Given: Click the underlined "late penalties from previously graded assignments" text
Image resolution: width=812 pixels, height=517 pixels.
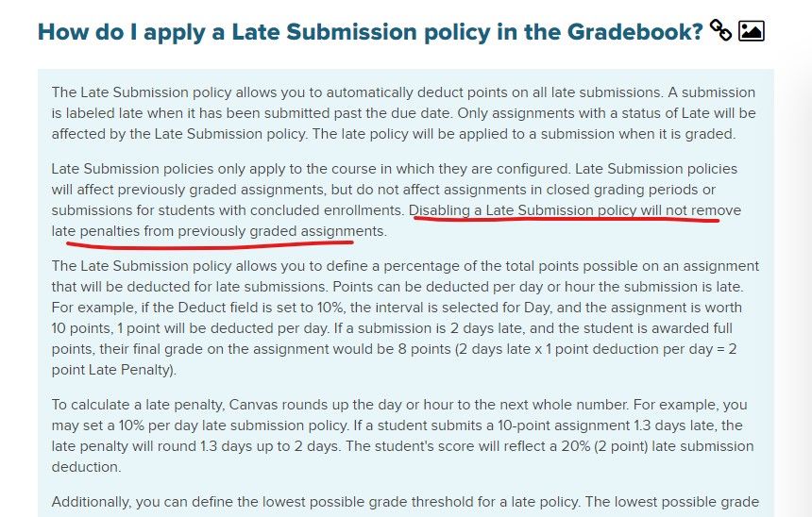Looking at the screenshot, I should coord(217,231).
